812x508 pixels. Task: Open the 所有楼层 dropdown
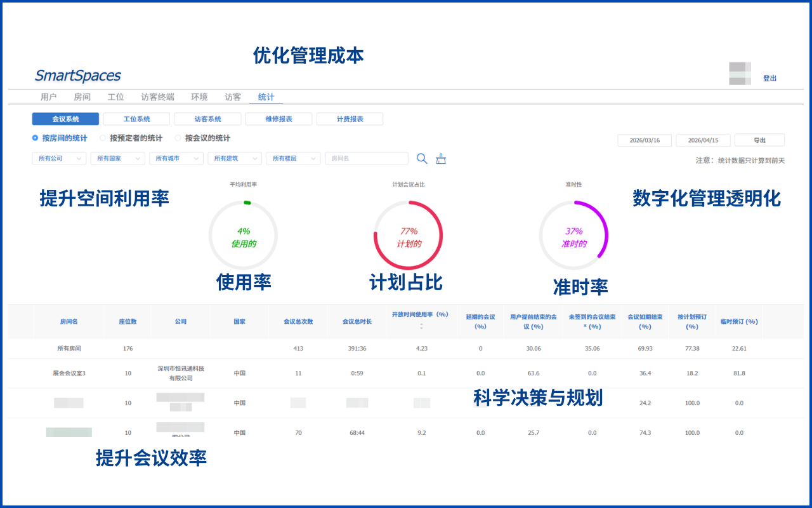[294, 158]
